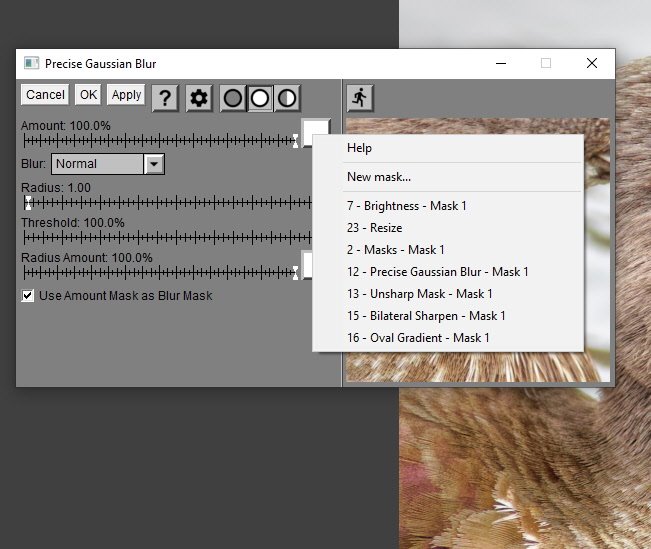Select the half-filled circle split preview icon

point(287,98)
